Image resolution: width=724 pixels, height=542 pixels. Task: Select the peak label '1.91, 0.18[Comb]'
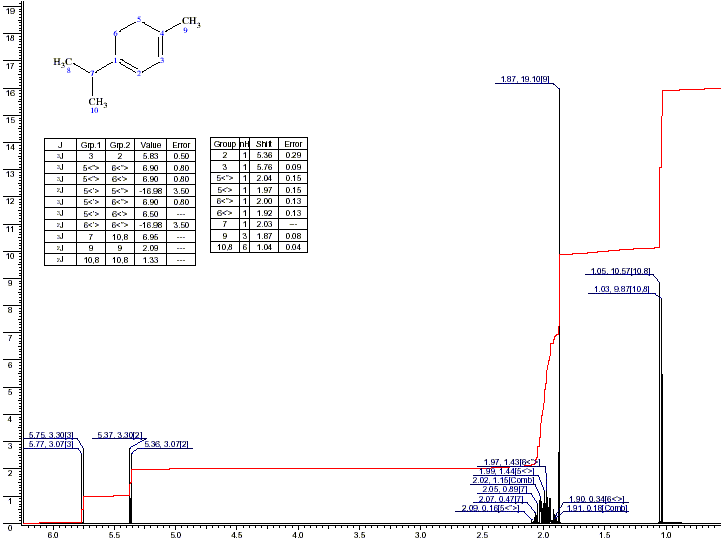(597, 508)
